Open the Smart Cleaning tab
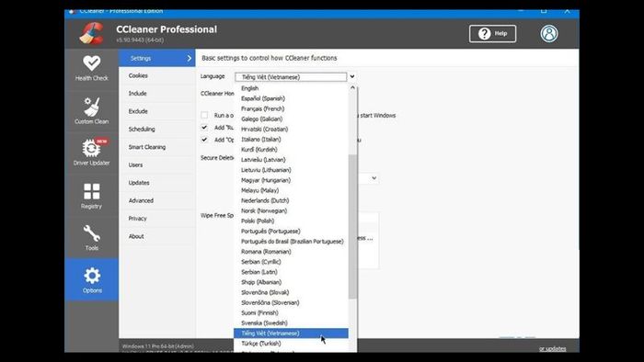The height and width of the screenshot is (362, 644). click(x=157, y=147)
